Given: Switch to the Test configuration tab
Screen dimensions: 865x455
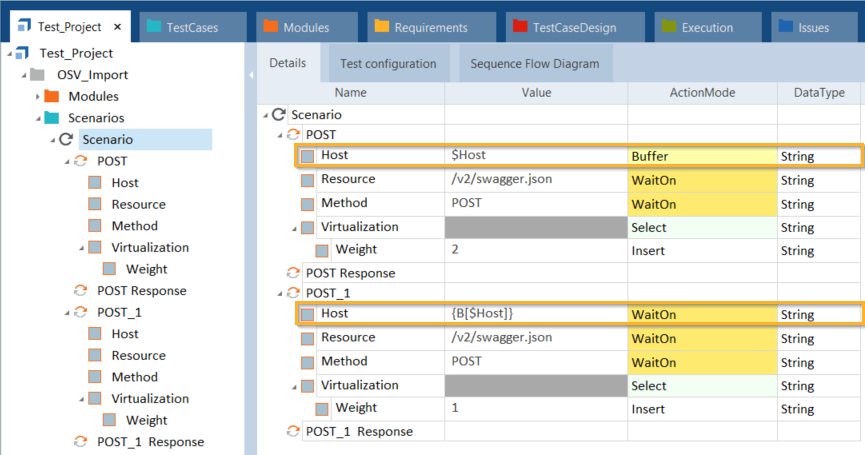Looking at the screenshot, I should click(388, 64).
